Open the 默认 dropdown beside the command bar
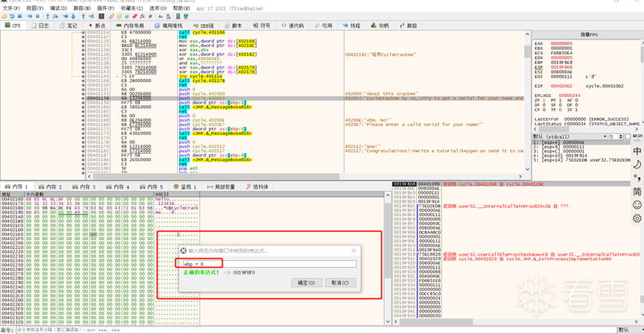644x334 pixels. pos(630,330)
